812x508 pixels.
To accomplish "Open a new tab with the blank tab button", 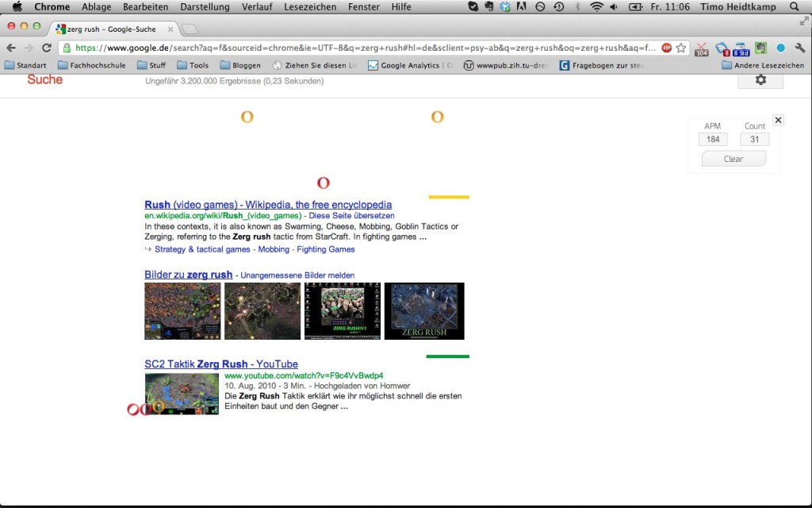I will 190,29.
